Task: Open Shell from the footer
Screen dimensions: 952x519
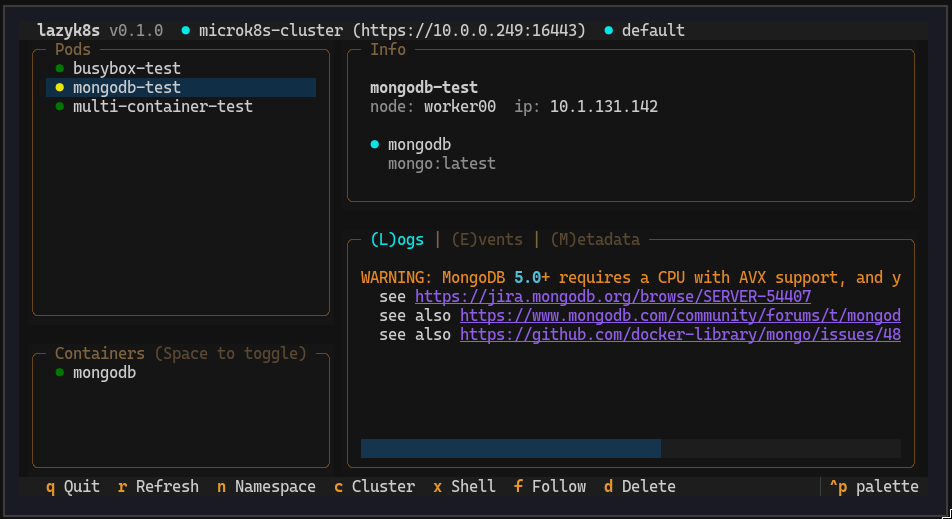Action: (x=464, y=486)
